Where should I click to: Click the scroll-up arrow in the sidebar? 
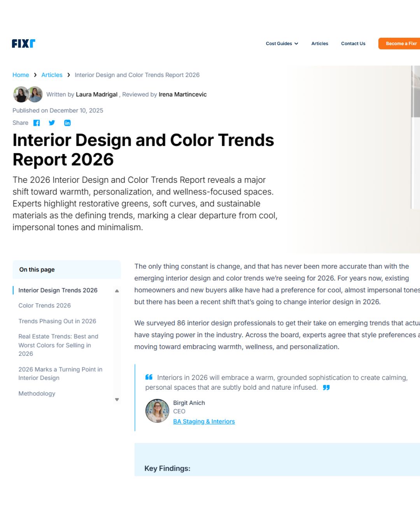[117, 290]
